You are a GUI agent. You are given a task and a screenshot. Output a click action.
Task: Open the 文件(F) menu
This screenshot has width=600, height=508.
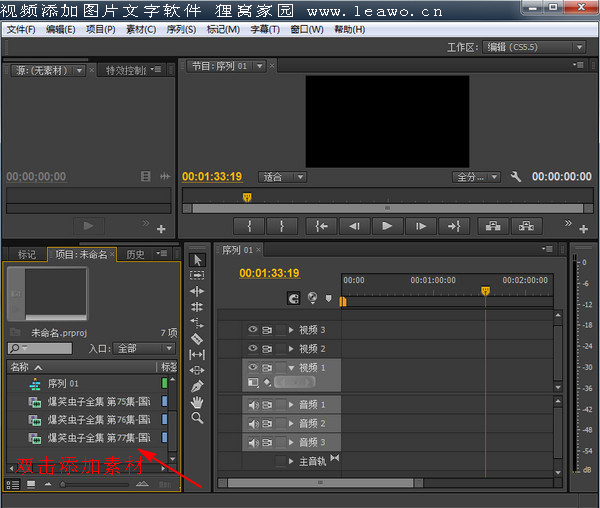[x=21, y=30]
